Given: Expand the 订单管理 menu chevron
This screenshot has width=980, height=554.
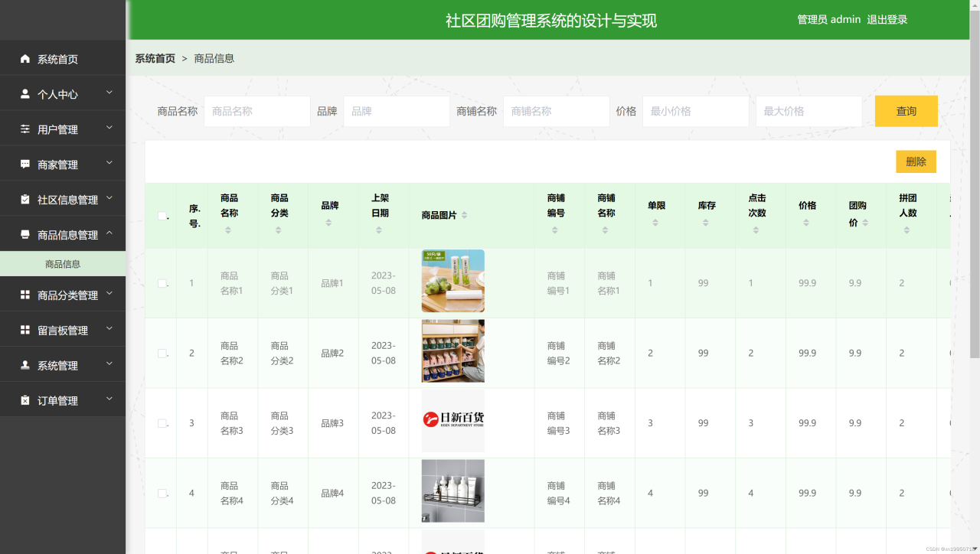Looking at the screenshot, I should tap(109, 399).
